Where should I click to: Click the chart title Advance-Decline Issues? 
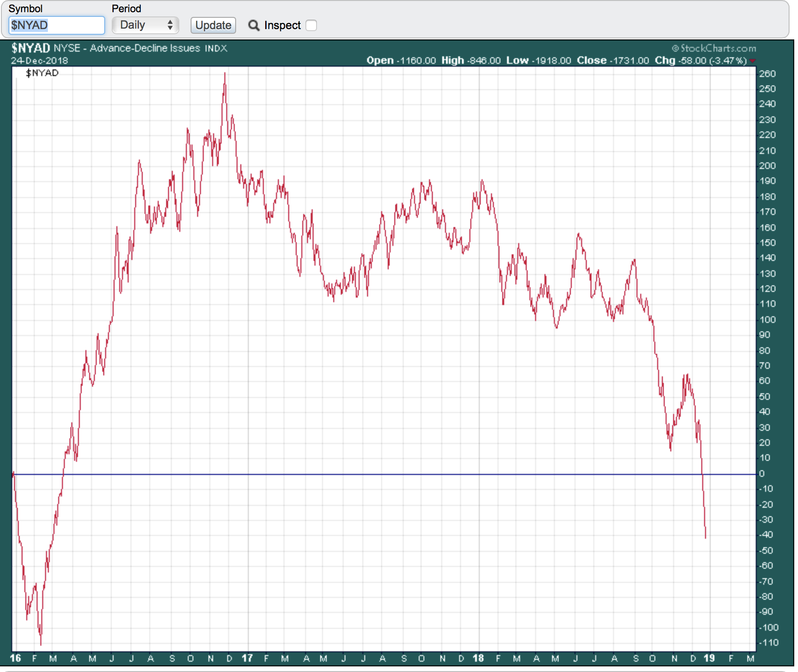[145, 48]
